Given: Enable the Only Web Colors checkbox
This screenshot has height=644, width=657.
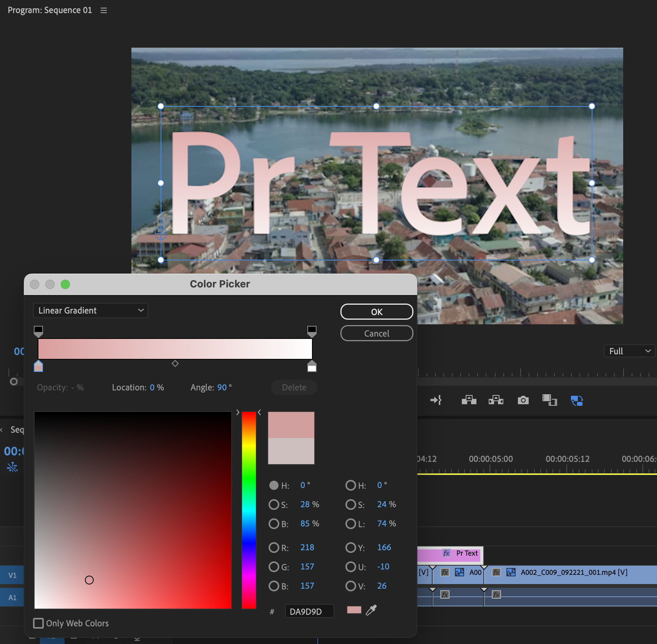Looking at the screenshot, I should pyautogui.click(x=38, y=623).
